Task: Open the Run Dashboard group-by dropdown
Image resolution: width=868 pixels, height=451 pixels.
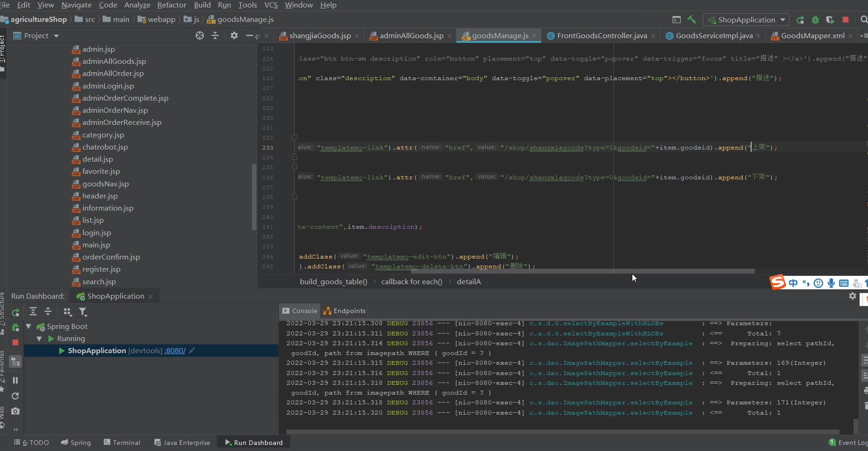Action: pos(68,311)
